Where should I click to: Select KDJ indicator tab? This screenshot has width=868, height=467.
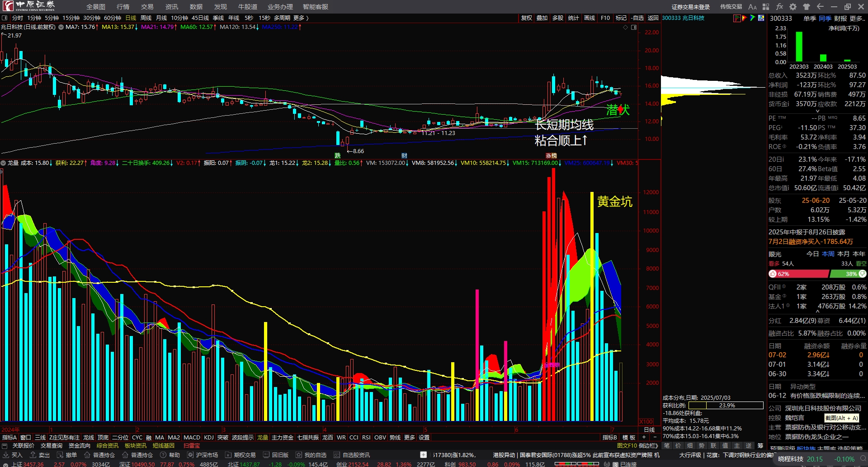point(209,437)
